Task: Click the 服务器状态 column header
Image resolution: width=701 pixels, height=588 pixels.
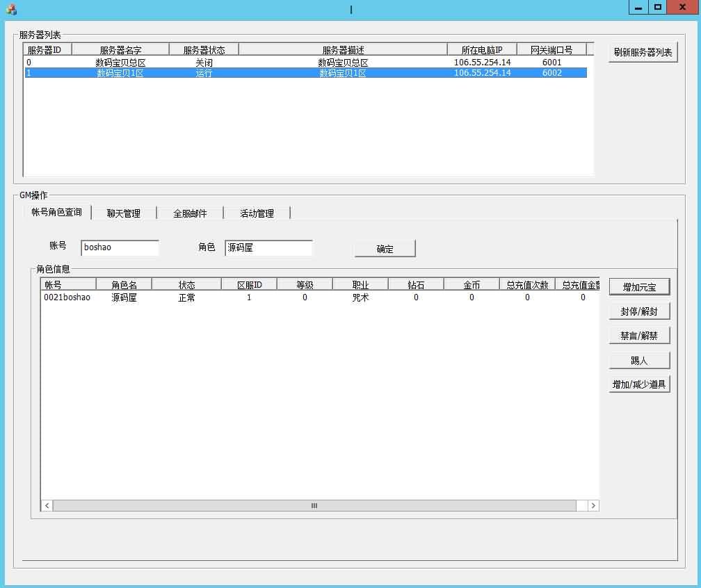Action: (204, 50)
